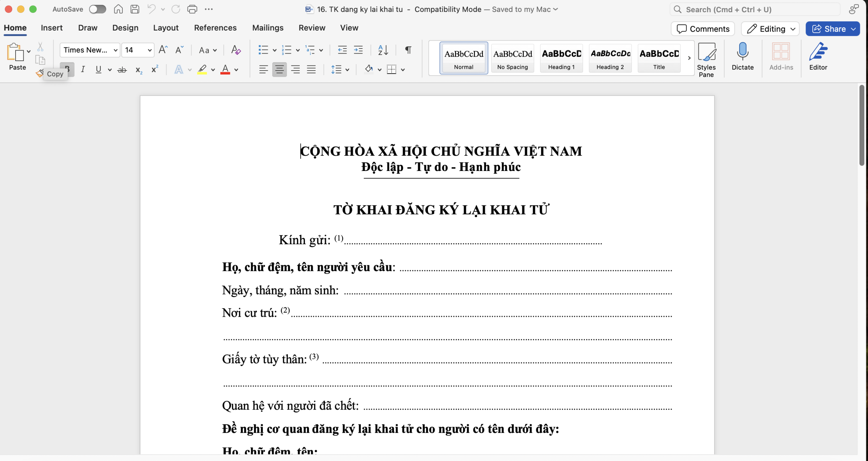Open the Styles Pane
Screen dimensions: 868x461
[x=706, y=60]
